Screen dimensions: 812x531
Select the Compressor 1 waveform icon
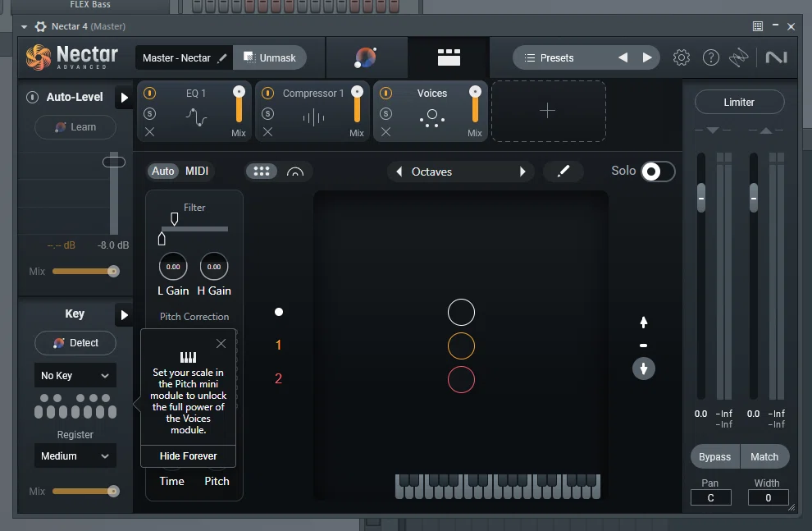click(313, 118)
